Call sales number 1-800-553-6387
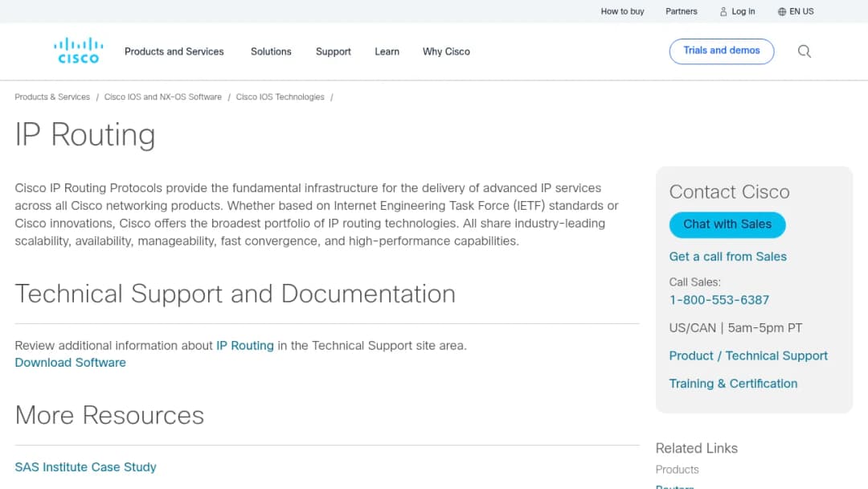The width and height of the screenshot is (868, 489). (719, 300)
